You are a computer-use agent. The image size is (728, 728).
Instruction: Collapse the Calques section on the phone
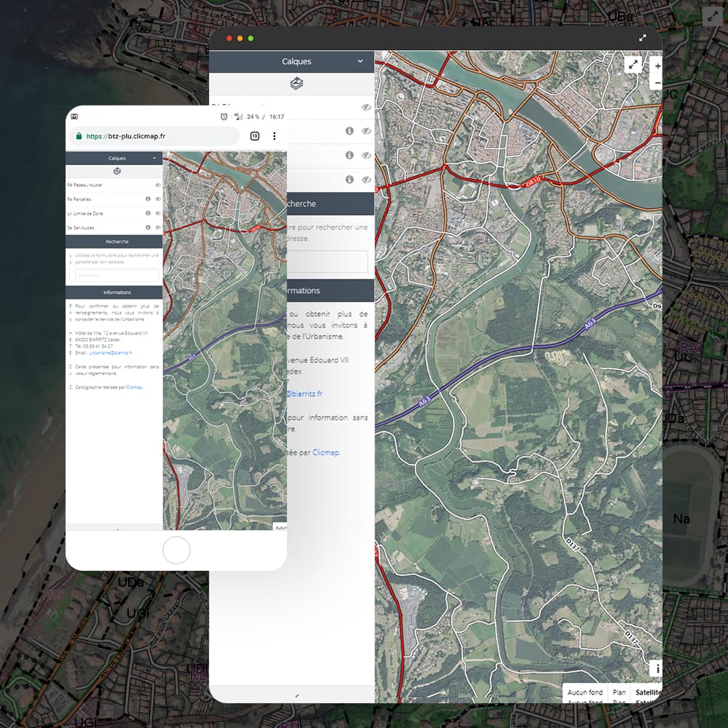click(x=154, y=158)
